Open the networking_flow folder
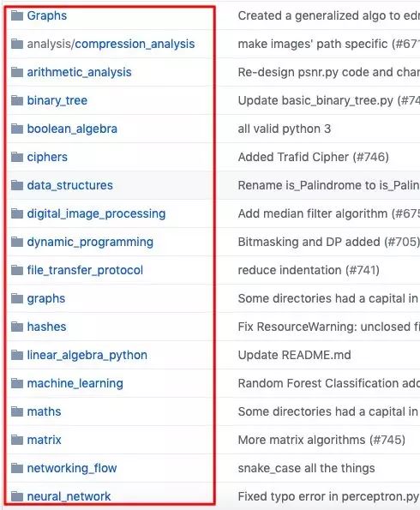This screenshot has width=420, height=510. coord(72,468)
